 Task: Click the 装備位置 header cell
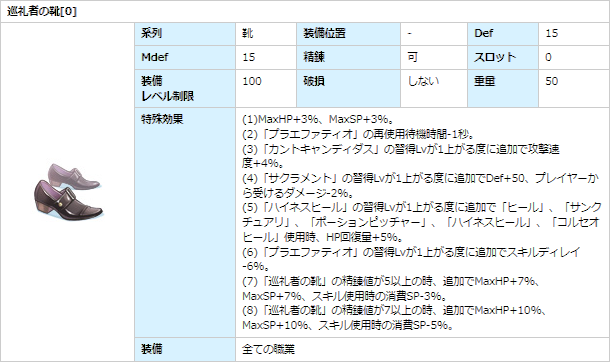tap(348, 33)
